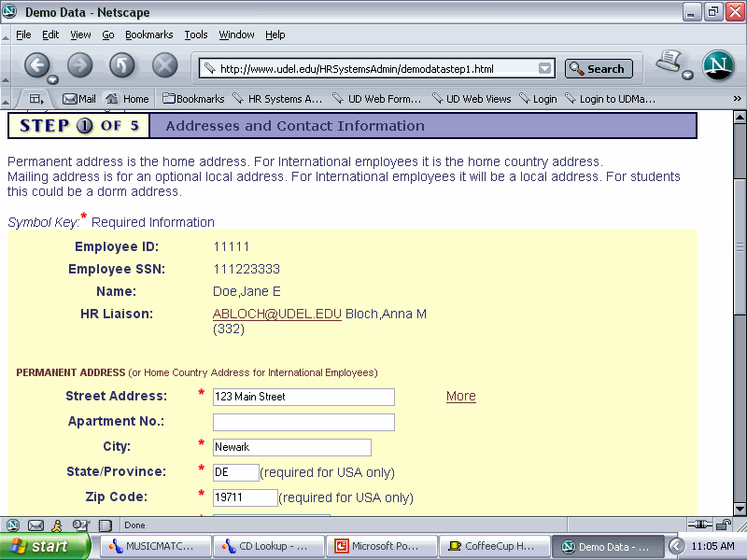Viewport: 747px width, 560px height.
Task: Click the ABLOCH@UDEL.EDU email link
Action: (x=277, y=314)
